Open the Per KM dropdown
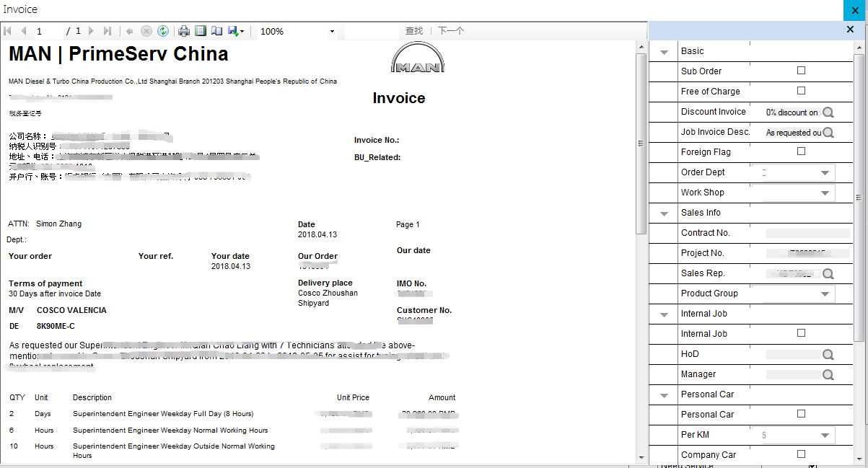The height and width of the screenshot is (468, 868). pyautogui.click(x=825, y=436)
